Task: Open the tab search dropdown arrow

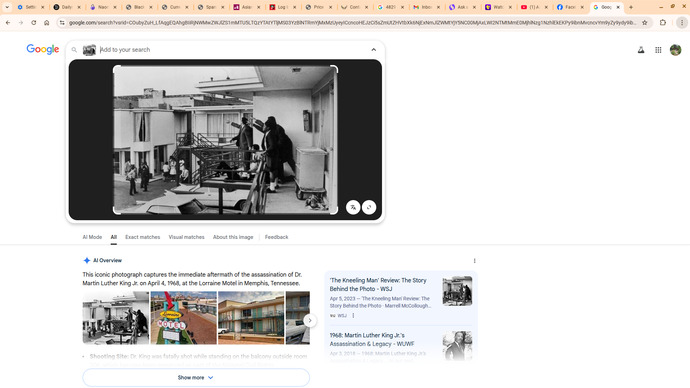Action: pos(7,7)
